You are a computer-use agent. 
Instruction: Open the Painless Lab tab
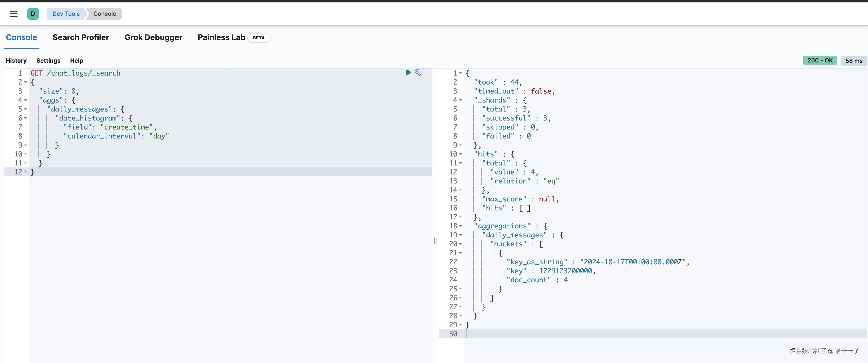click(x=221, y=37)
